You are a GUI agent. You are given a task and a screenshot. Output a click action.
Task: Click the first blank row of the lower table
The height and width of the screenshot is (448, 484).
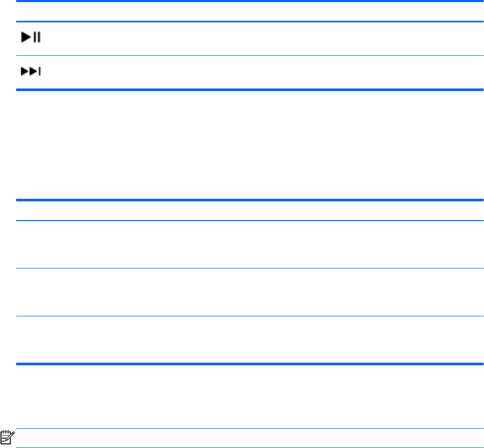(x=250, y=245)
